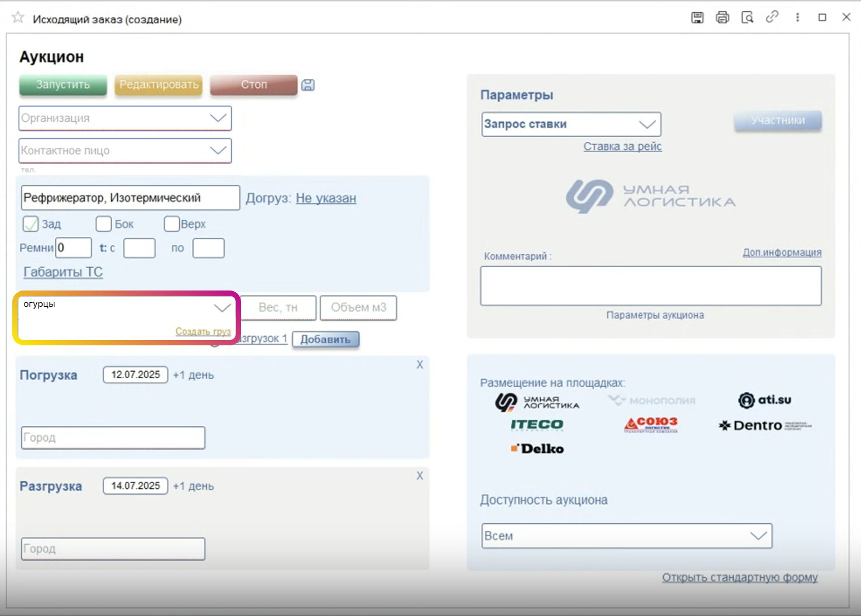Copy link using the chain icon
Screen dimensions: 861x616
772,17
